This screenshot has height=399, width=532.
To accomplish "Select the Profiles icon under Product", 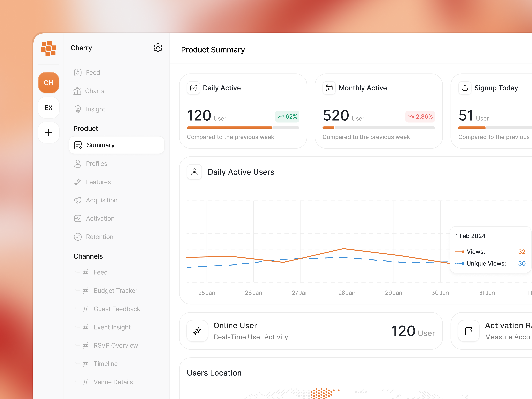I will coord(77,164).
